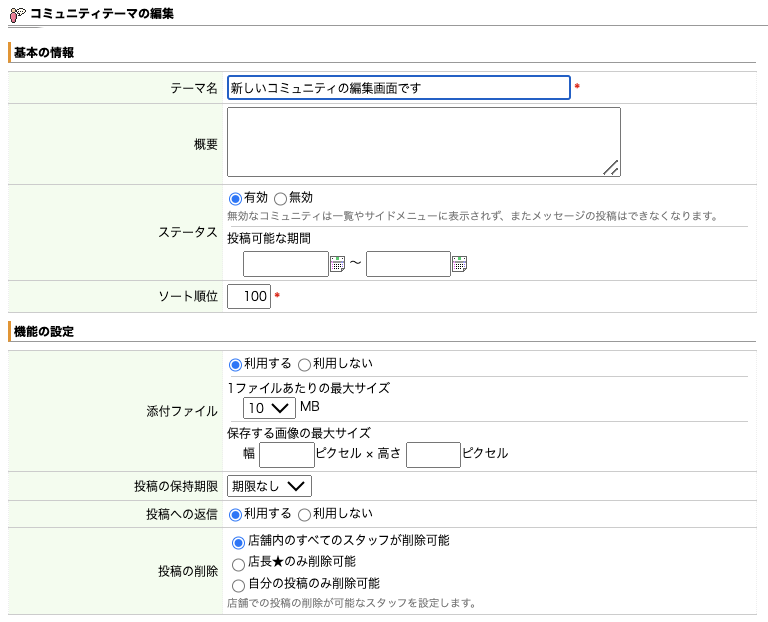The height and width of the screenshot is (622, 768).
Task: Focus the image 幅 pixel field
Action: tap(287, 455)
